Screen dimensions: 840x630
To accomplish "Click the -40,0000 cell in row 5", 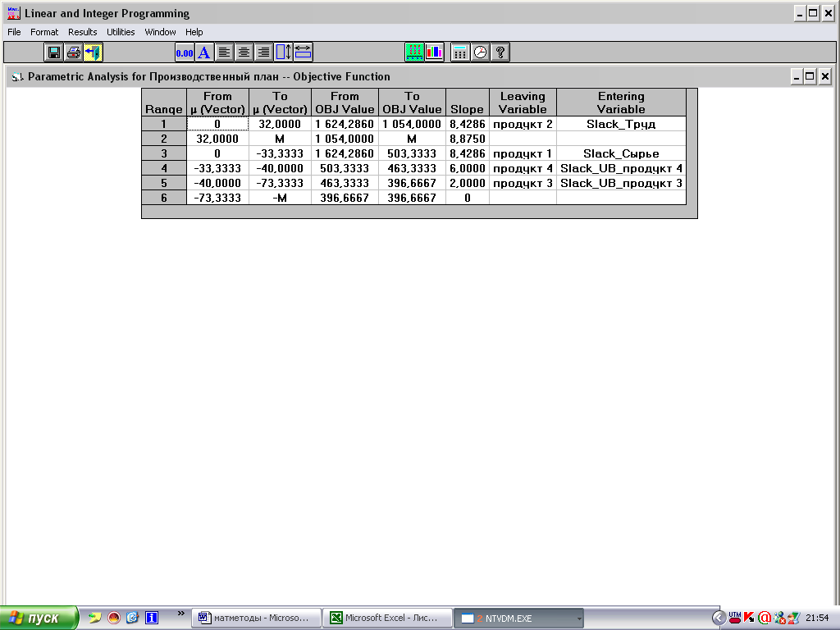I will [x=217, y=183].
